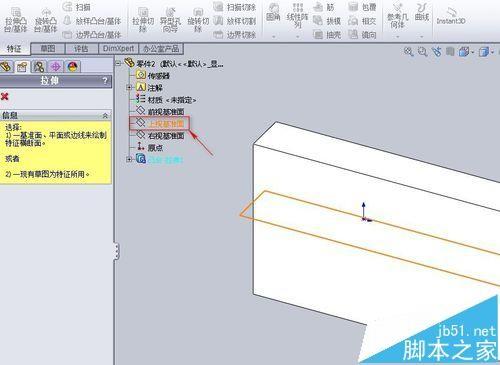Switch to the 办公室产品 office products tab
500x365 pixels.
(161, 49)
